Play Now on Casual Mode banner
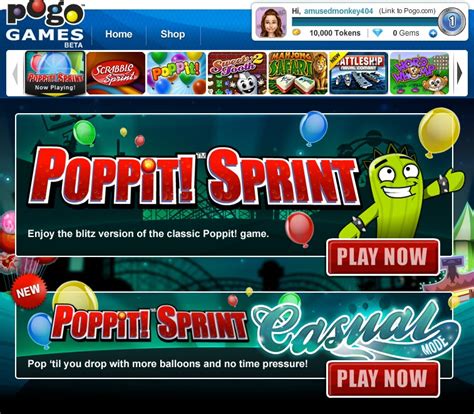The width and height of the screenshot is (474, 414). pos(383,379)
